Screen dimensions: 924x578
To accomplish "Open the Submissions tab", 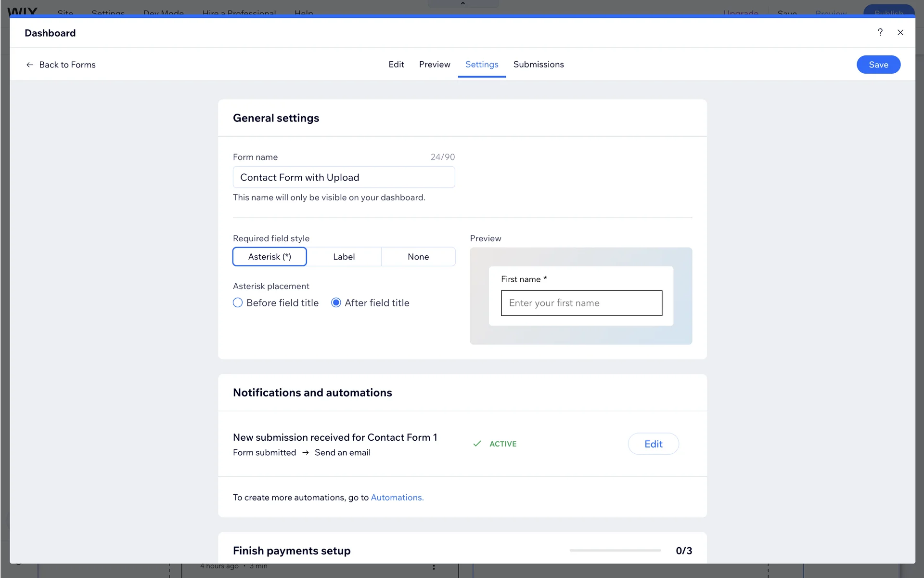I will 538,65.
